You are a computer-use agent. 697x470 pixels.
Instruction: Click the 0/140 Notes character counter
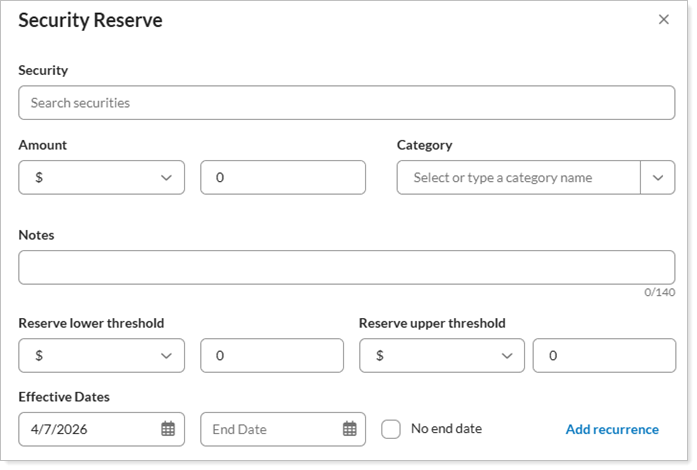click(659, 293)
